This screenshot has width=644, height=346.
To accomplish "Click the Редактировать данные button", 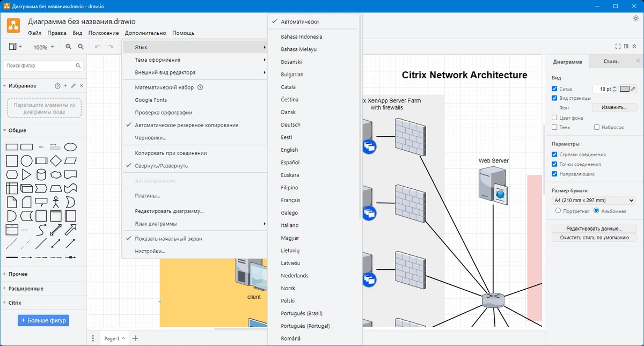I will [x=594, y=229].
